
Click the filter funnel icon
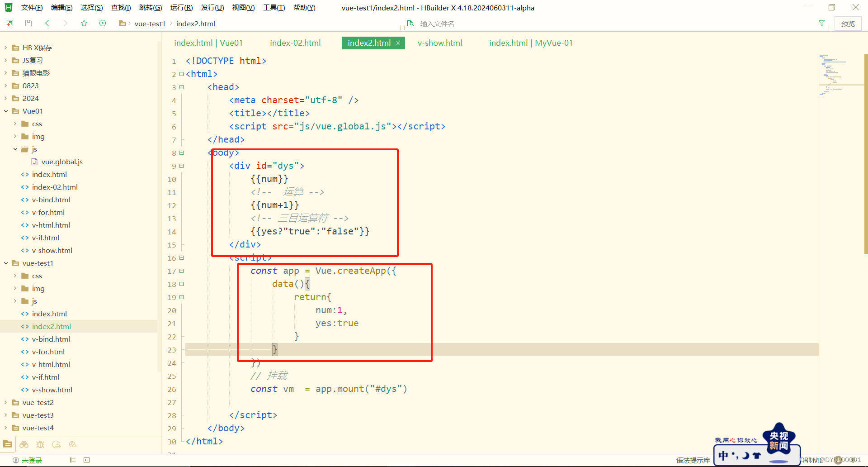[821, 24]
